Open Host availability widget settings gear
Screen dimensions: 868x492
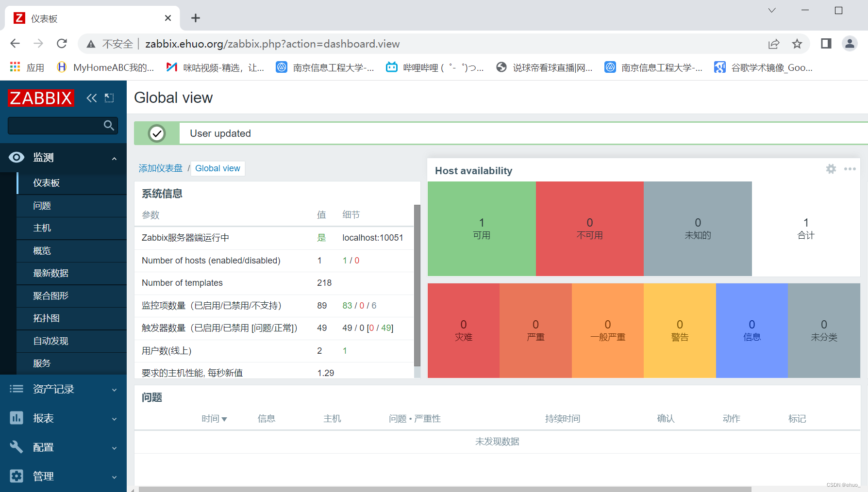[831, 169]
